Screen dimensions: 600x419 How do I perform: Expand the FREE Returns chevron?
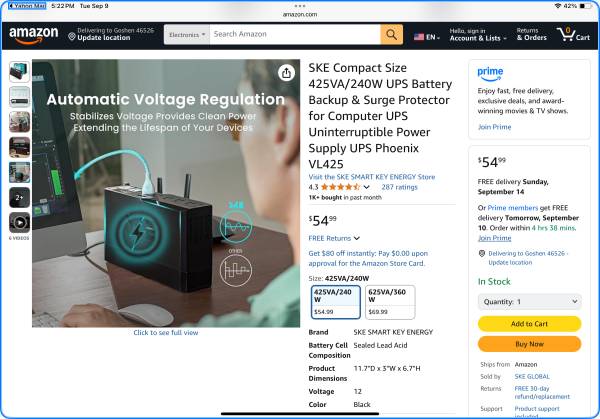tap(357, 238)
